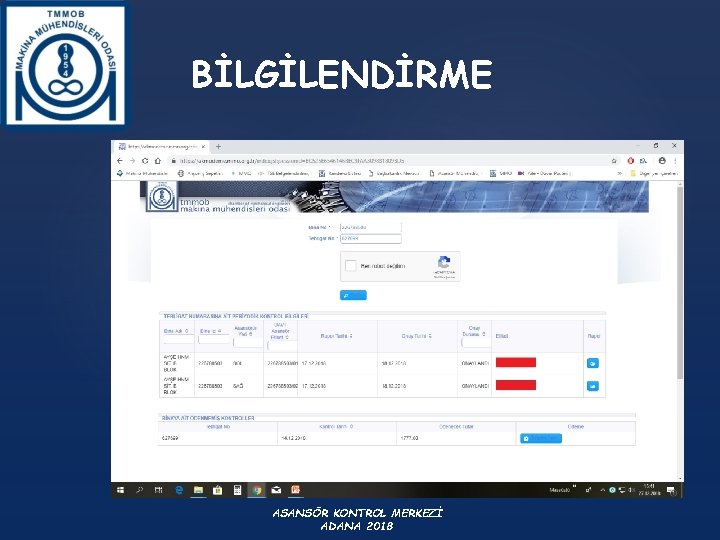
Task: Select the open browser tab
Action: pos(162,146)
